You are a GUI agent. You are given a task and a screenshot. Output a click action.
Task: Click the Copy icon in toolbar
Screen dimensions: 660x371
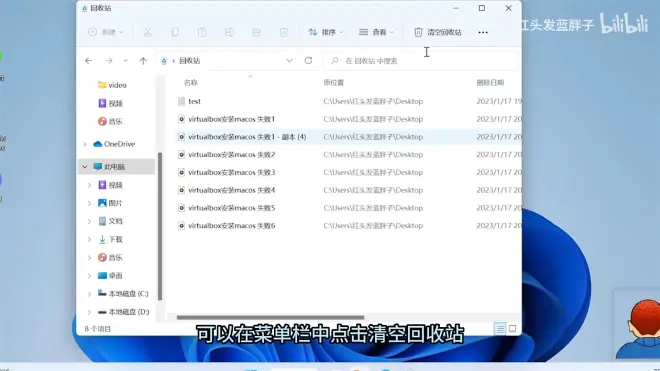coord(175,32)
